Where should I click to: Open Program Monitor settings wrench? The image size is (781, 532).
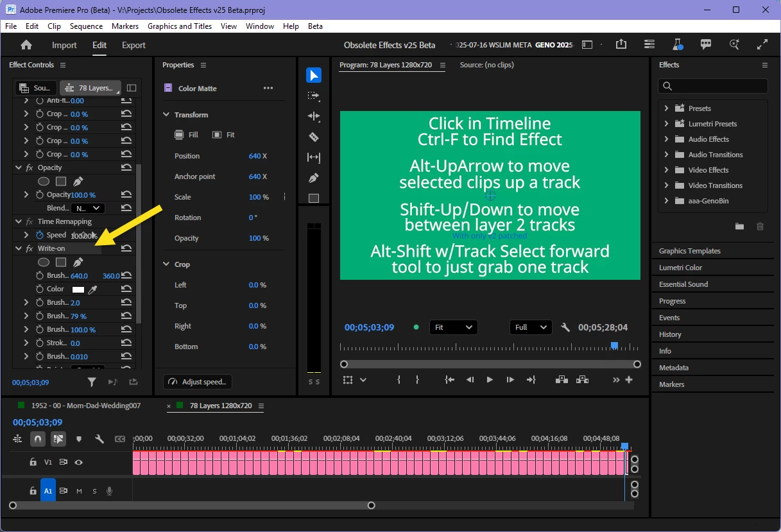[565, 327]
